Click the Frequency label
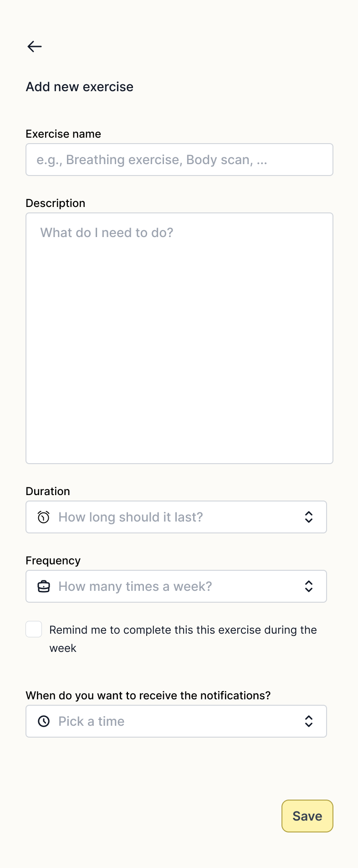This screenshot has width=358, height=868. click(x=53, y=560)
